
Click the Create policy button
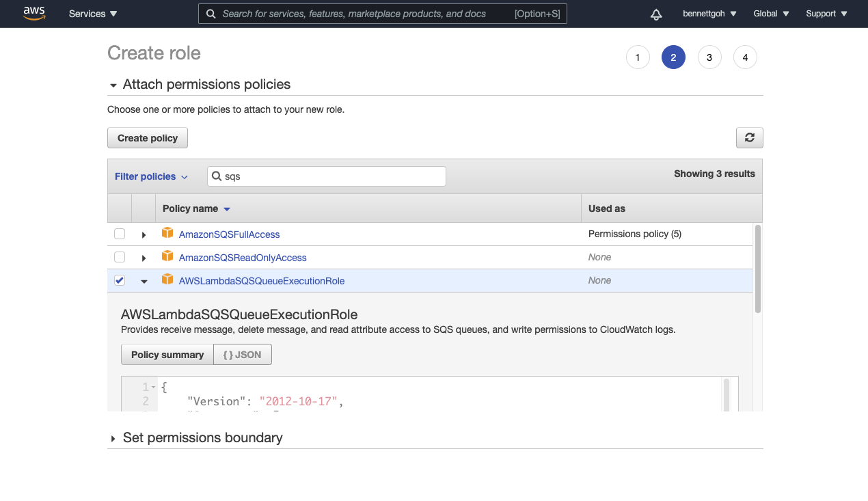pos(147,137)
